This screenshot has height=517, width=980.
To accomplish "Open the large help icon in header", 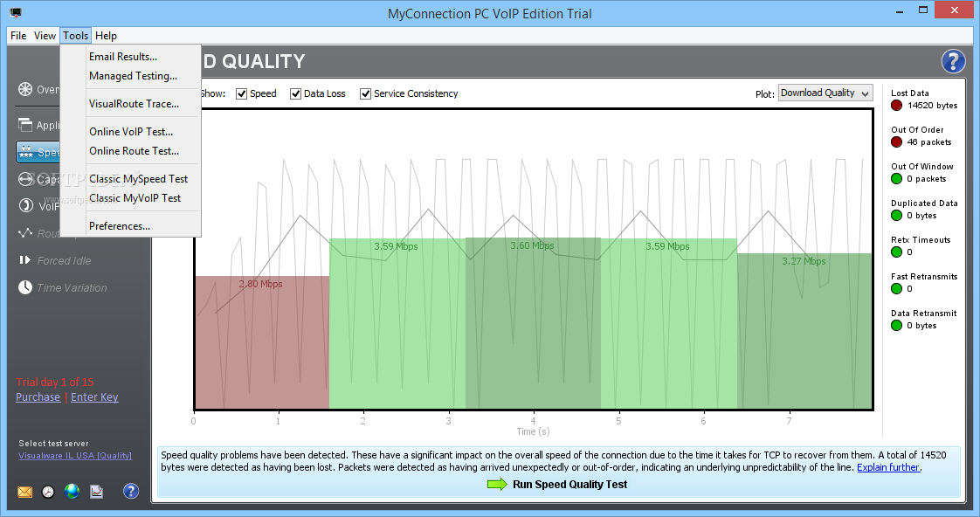I will 953,61.
